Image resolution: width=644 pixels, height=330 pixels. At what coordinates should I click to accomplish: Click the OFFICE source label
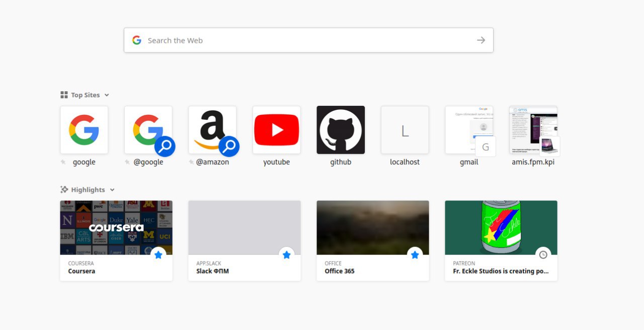pos(333,263)
